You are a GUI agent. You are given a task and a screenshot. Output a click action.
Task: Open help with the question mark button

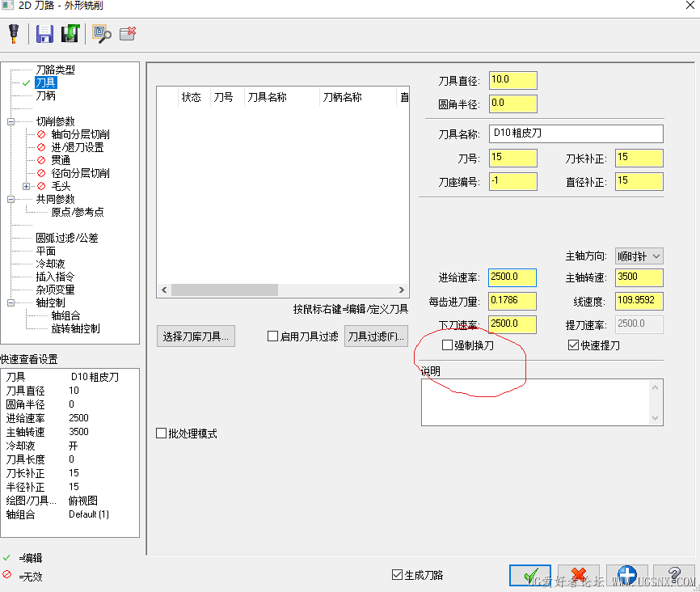(674, 576)
